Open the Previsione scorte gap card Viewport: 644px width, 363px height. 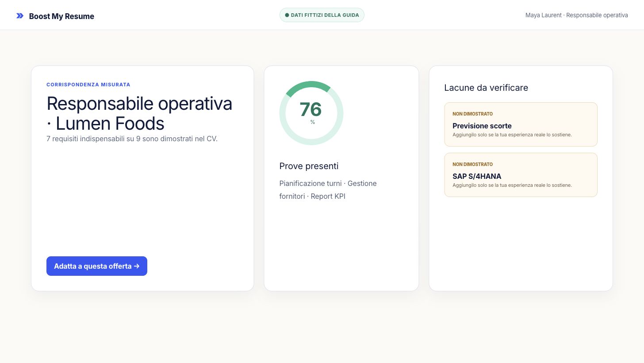point(521,124)
